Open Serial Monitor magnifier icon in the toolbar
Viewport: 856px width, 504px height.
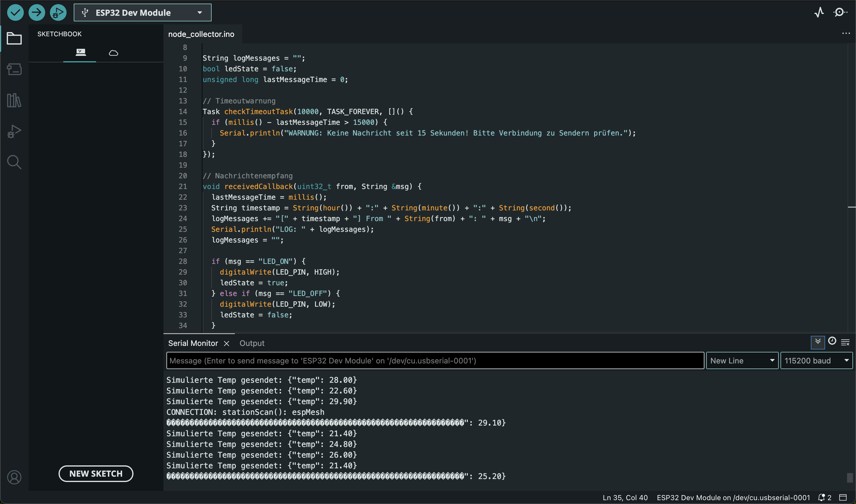pos(840,12)
